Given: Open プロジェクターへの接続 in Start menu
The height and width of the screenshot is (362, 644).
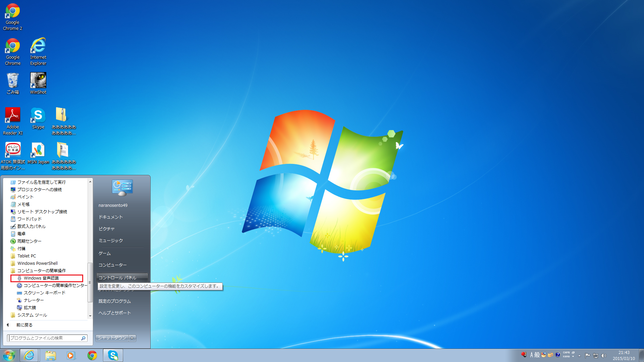Looking at the screenshot, I should pos(36,190).
